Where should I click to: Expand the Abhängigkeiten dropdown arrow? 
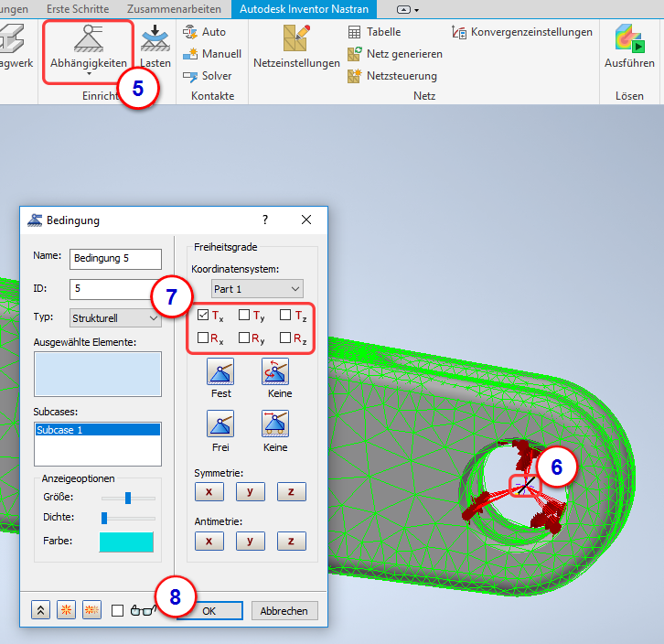89,74
